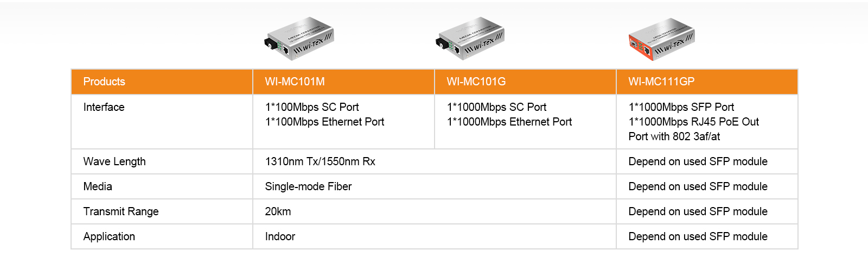The width and height of the screenshot is (868, 275).
Task: Click the Wave Length row label
Action: click(x=114, y=161)
